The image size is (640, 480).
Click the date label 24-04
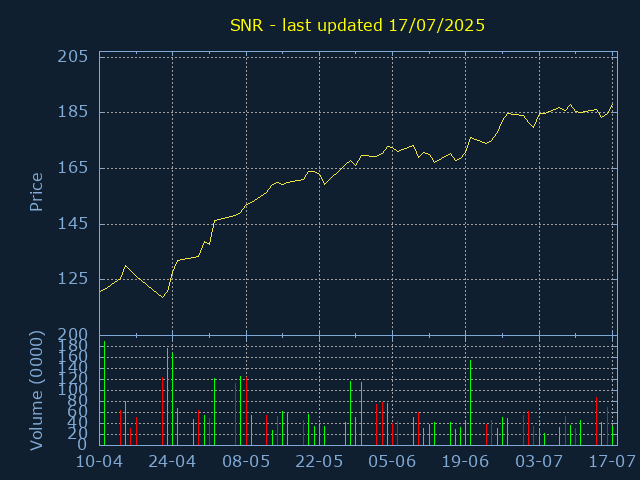click(x=172, y=462)
